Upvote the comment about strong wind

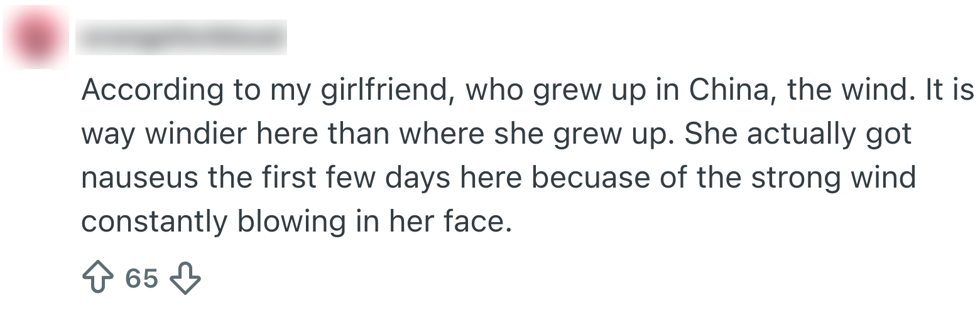point(96,279)
